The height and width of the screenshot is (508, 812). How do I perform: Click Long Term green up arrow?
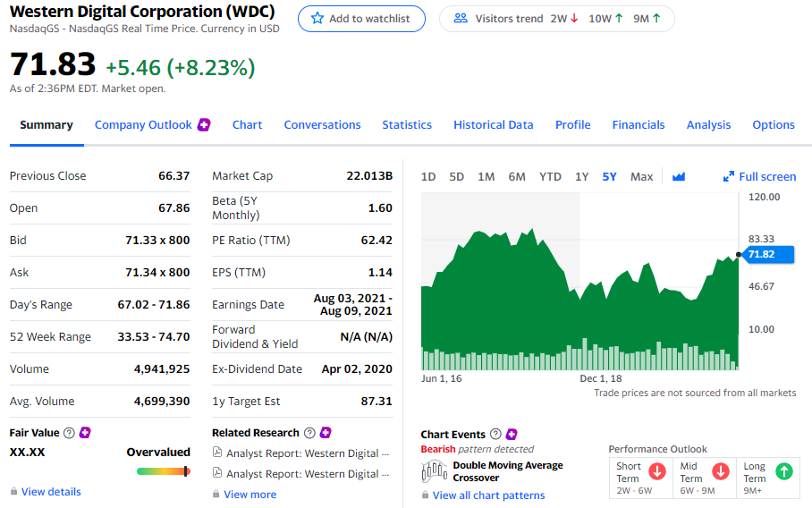[784, 471]
